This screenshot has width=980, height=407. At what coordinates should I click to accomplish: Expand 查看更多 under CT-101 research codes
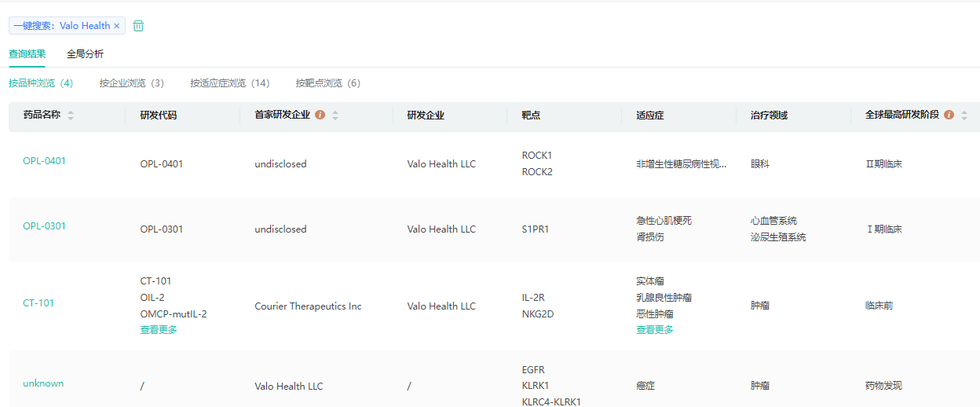pyautogui.click(x=159, y=330)
